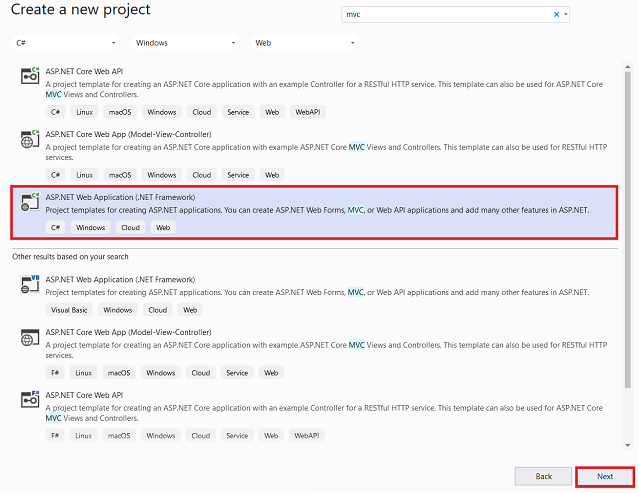
Task: Click the template list scroll up arrow
Action: pyautogui.click(x=628, y=66)
